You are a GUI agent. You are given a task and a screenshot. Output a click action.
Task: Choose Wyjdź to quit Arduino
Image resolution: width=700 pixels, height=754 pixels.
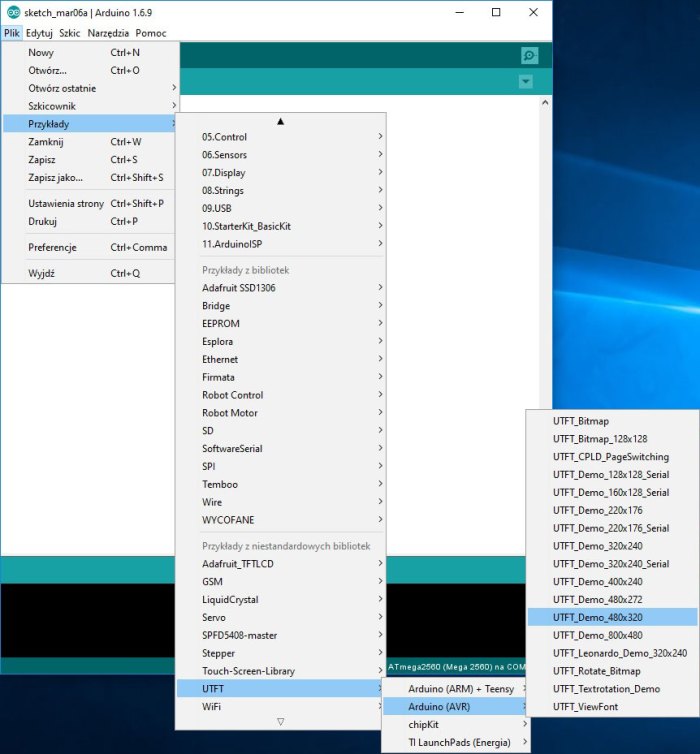coord(89,273)
